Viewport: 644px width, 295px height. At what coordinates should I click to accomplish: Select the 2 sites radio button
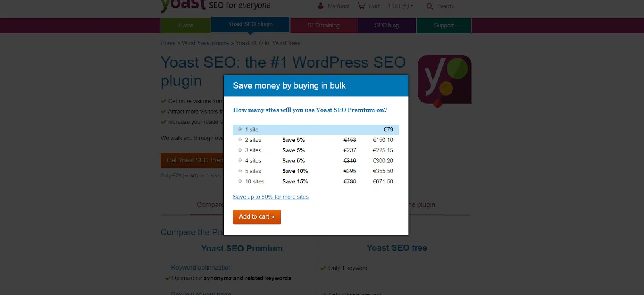point(240,140)
